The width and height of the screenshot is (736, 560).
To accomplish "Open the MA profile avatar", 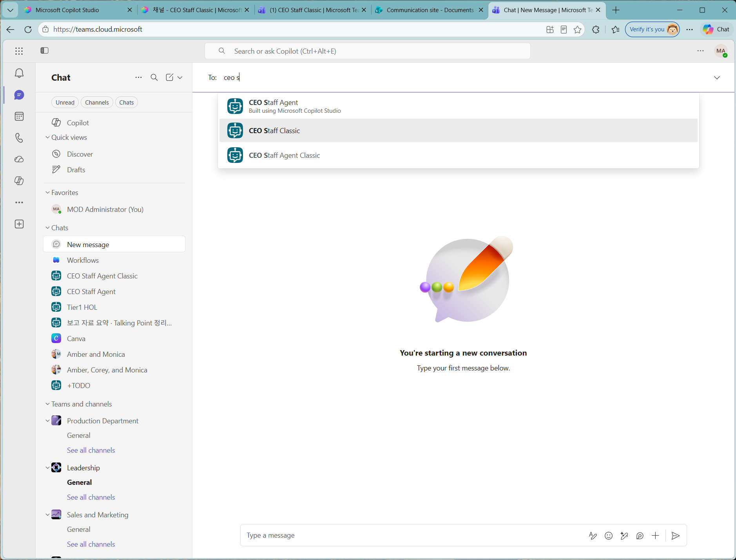I will (721, 51).
